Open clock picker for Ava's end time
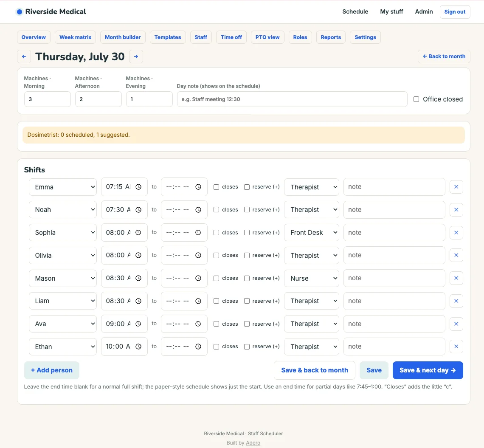 [198, 324]
